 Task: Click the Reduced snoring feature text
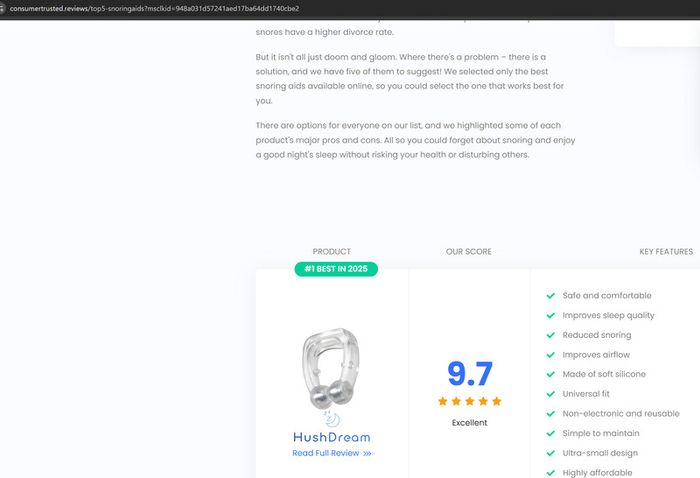[x=597, y=335]
